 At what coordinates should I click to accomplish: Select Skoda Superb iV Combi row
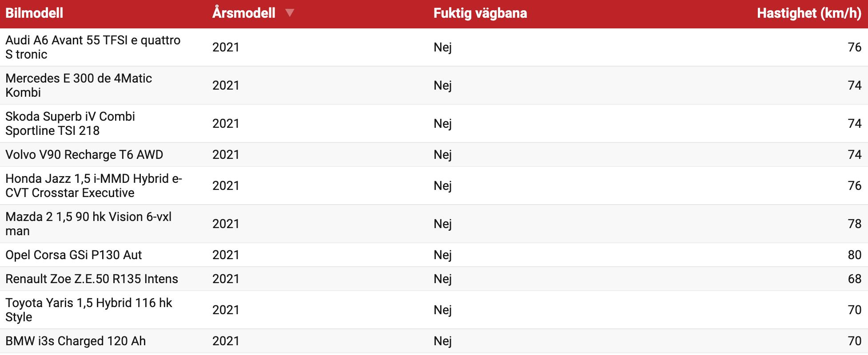(434, 124)
